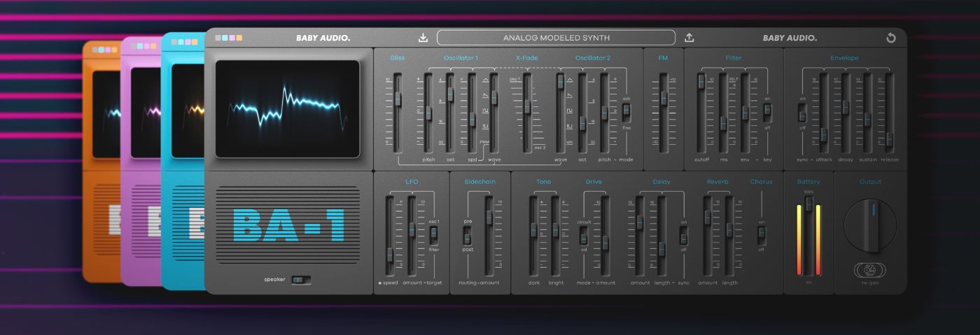Toggle the Delay sync on/off switch
Viewport: 980px width, 335px height.
(x=683, y=236)
